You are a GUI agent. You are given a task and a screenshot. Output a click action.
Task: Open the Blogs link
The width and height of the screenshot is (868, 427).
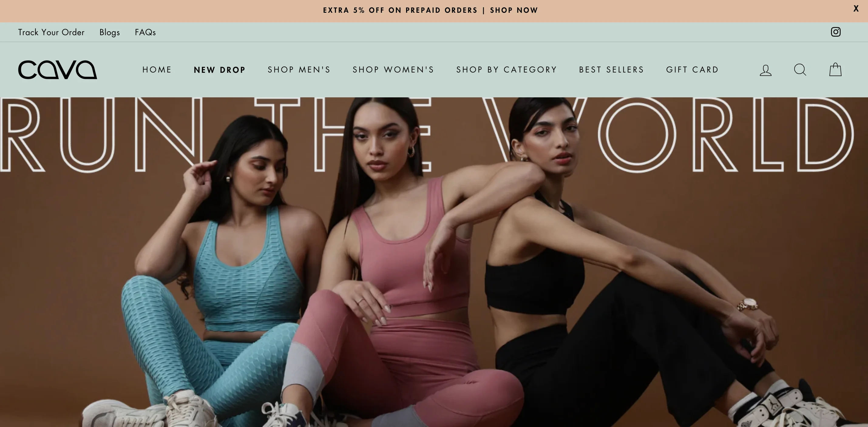110,32
